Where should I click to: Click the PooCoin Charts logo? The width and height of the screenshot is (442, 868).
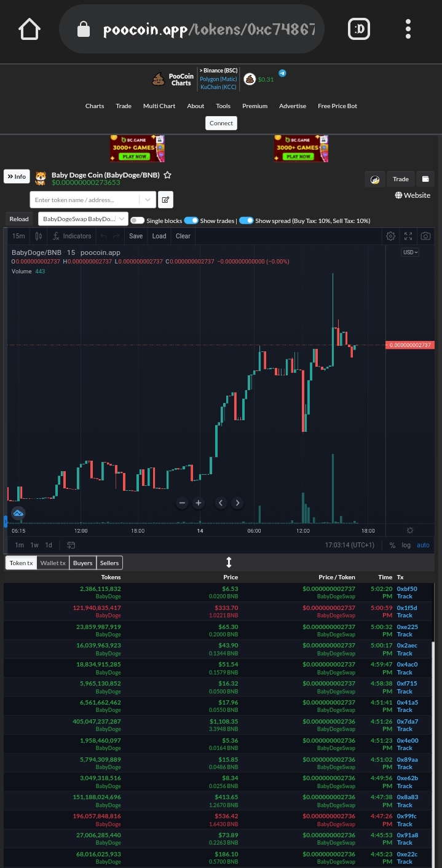click(173, 79)
